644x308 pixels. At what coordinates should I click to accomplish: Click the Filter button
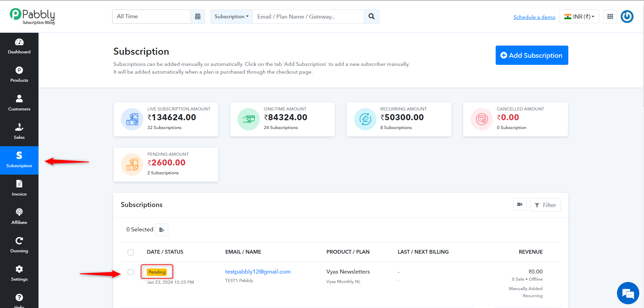(545, 205)
